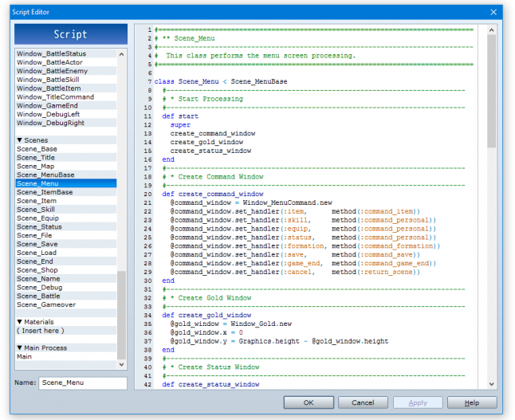Select Scene_Title in the script list
Viewport: 515px width, 420px height.
36,158
